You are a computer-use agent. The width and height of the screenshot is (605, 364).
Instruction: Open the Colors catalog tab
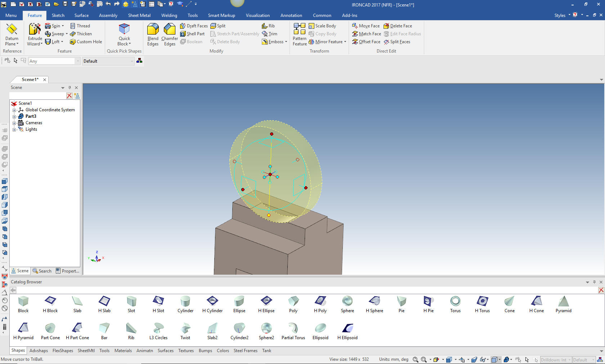coord(223,351)
